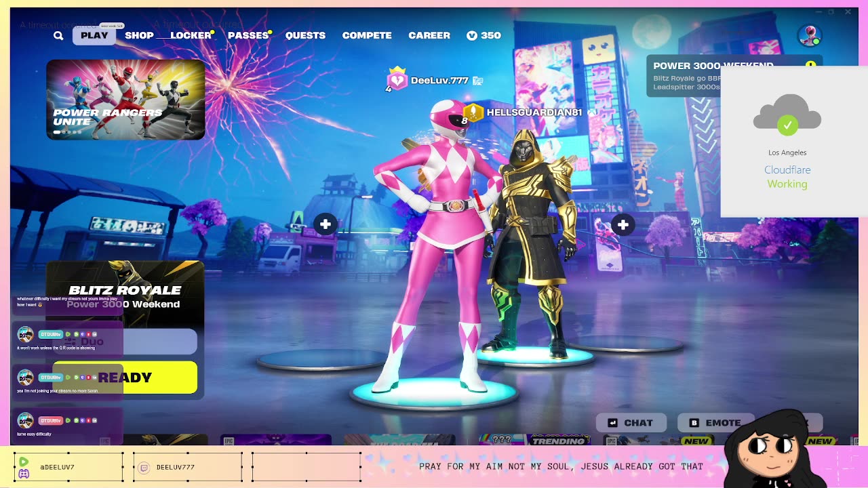Image resolution: width=868 pixels, height=488 pixels.
Task: Click the 'lame easy difficulty' chat message
Action: click(x=34, y=434)
